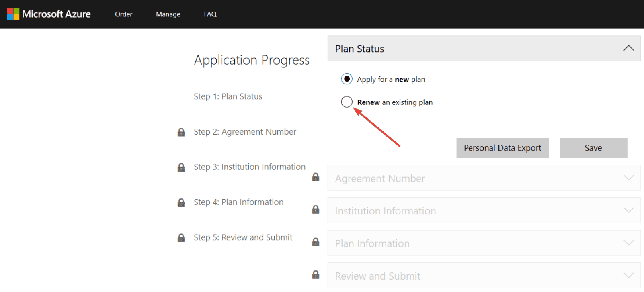Click lock icon beside Step 2 Agreement Number
The height and width of the screenshot is (292, 644).
point(181,132)
